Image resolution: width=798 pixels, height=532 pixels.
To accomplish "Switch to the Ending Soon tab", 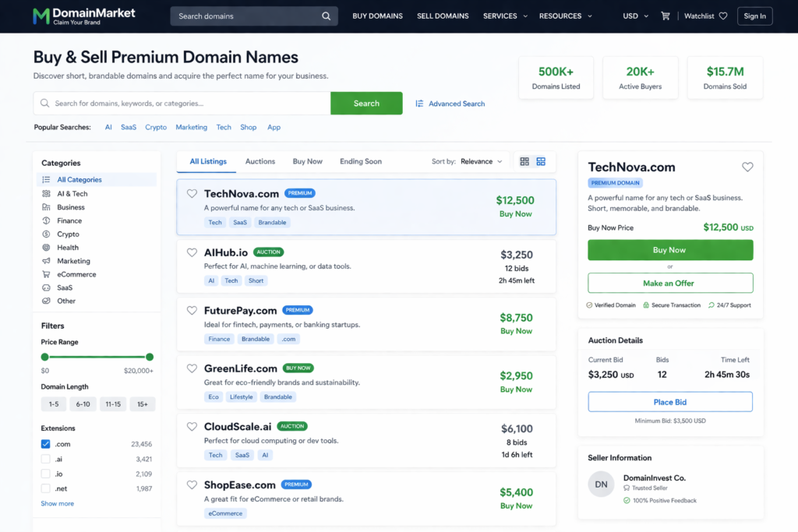I will tap(361, 161).
